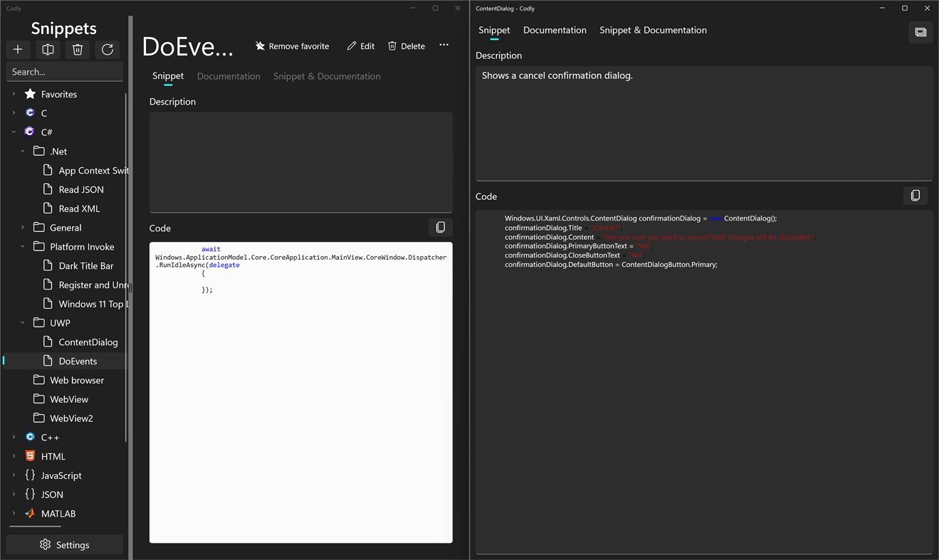The height and width of the screenshot is (560, 939).
Task: Open Snippet & Documentation tab in main window
Action: point(327,76)
